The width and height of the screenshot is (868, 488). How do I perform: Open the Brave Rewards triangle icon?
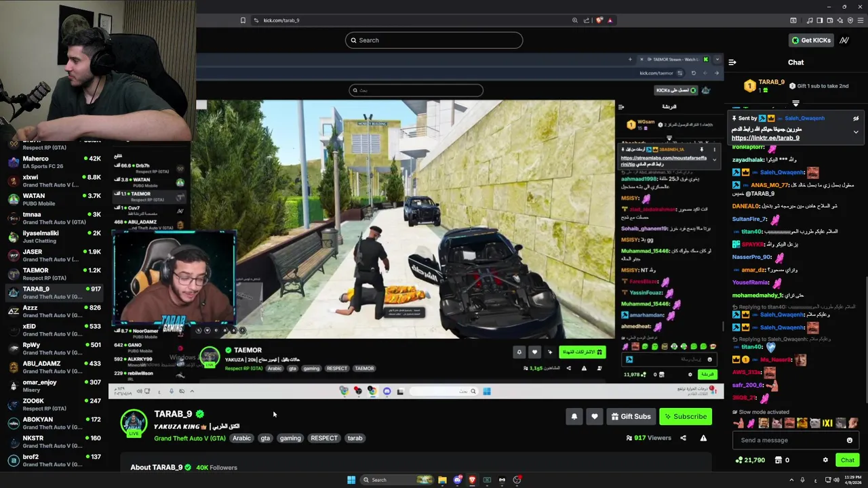pos(610,20)
